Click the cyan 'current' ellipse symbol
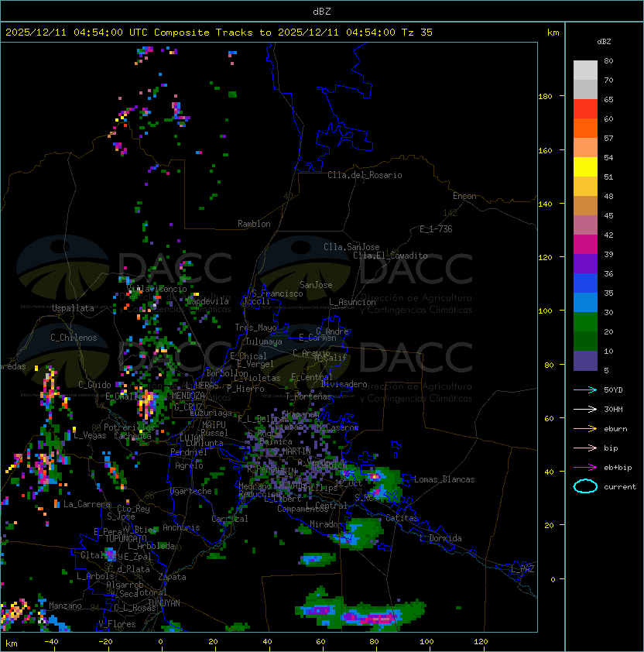The height and width of the screenshot is (652, 644). (585, 486)
